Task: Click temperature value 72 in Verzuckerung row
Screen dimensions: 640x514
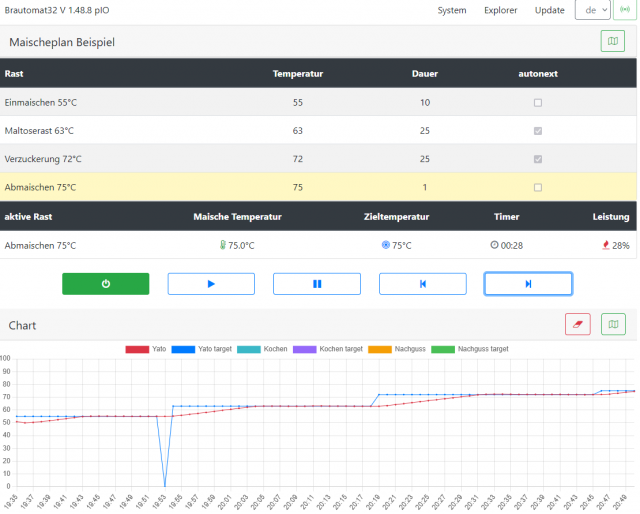Action: (298, 159)
